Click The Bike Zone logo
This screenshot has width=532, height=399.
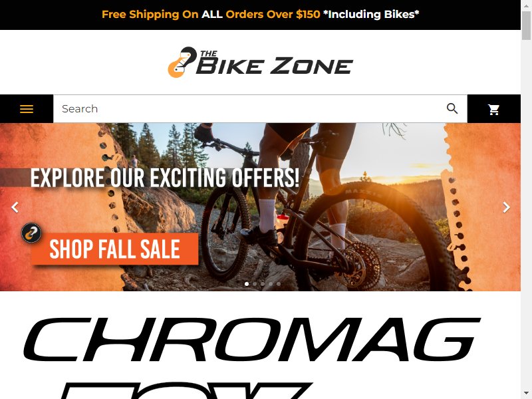pyautogui.click(x=260, y=62)
